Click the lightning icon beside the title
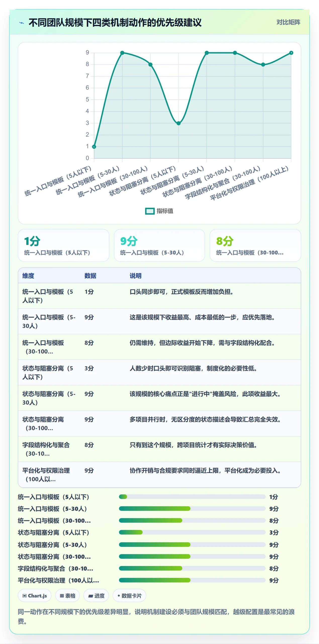The width and height of the screenshot is (319, 644). pyautogui.click(x=22, y=23)
